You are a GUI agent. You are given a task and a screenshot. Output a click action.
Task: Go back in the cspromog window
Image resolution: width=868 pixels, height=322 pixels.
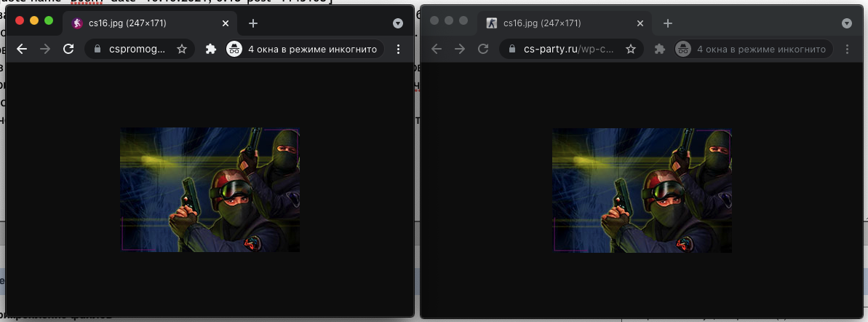pos(22,50)
